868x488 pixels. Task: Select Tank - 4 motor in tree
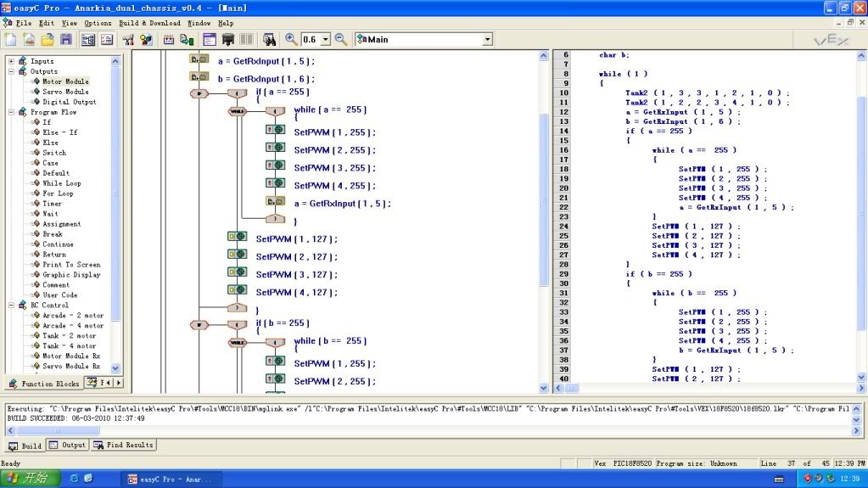(x=70, y=346)
